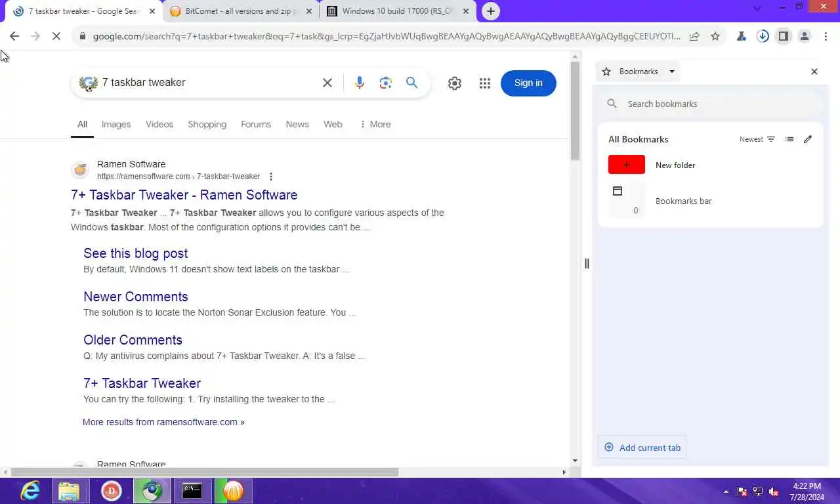Open Google quick settings gear

tap(455, 83)
